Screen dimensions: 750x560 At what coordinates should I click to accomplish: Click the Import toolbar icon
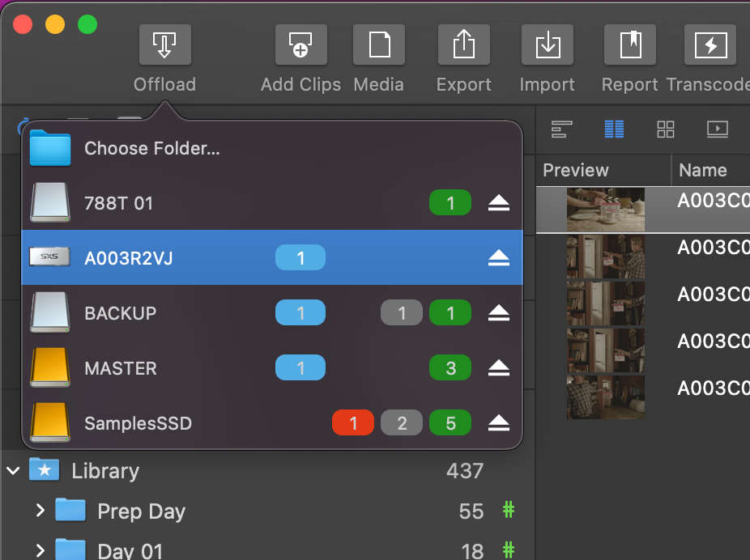pos(547,45)
